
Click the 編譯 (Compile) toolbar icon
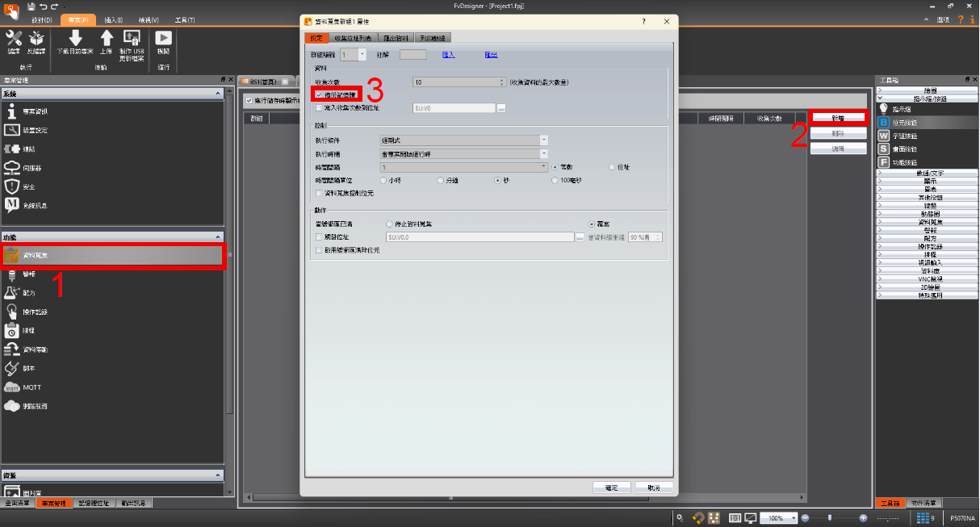[x=14, y=41]
